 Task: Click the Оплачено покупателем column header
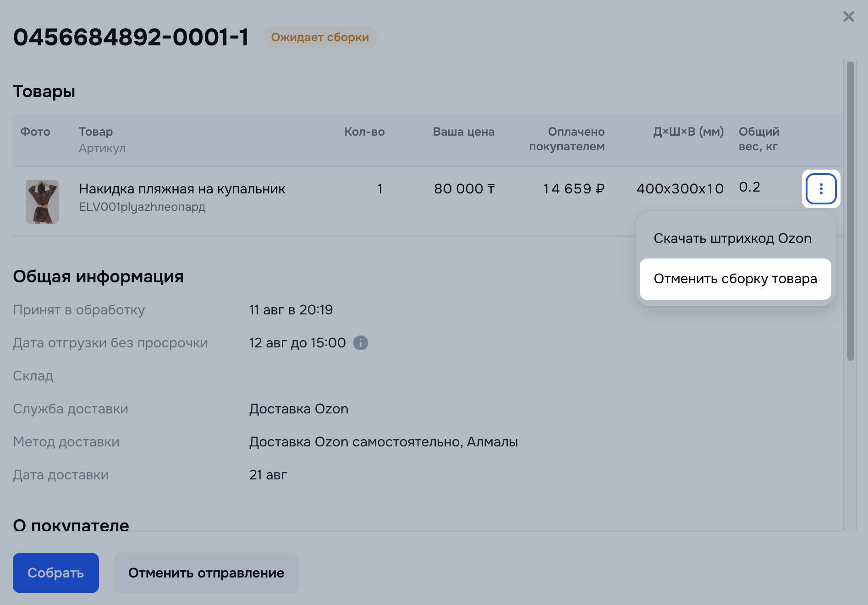[x=567, y=139]
